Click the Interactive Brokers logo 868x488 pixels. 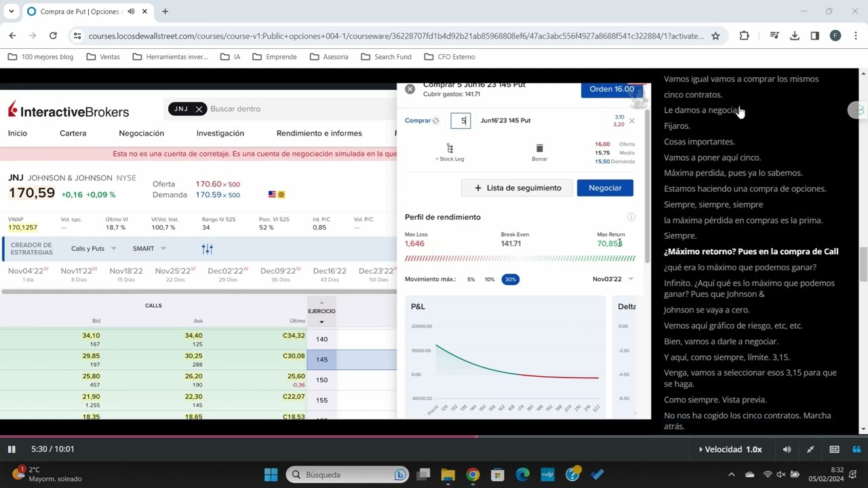point(68,110)
